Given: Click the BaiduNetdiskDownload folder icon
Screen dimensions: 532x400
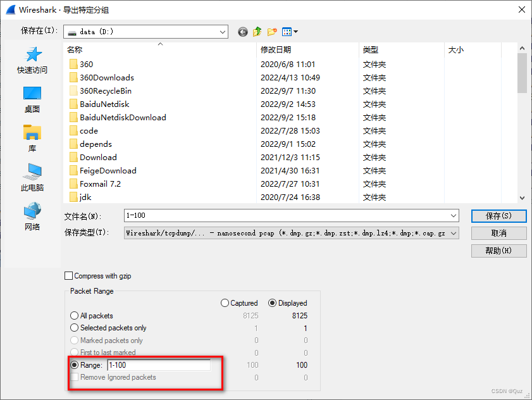Looking at the screenshot, I should coord(73,117).
